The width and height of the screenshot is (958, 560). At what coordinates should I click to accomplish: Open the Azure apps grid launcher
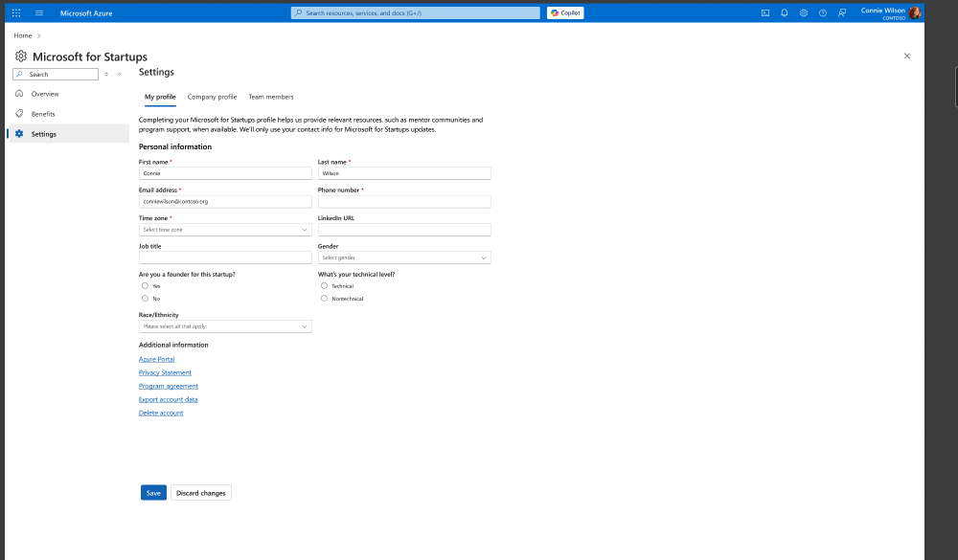16,12
